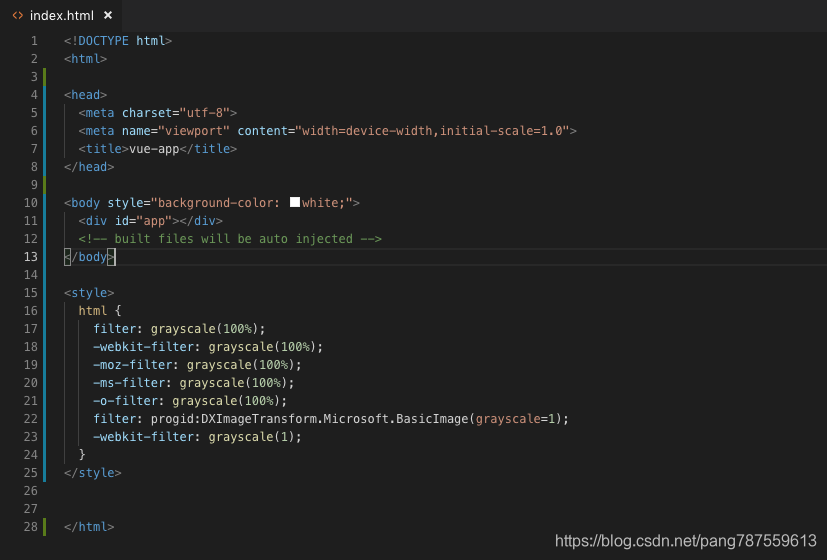Click line number 13 in the gutter
The width and height of the screenshot is (827, 560).
point(31,257)
